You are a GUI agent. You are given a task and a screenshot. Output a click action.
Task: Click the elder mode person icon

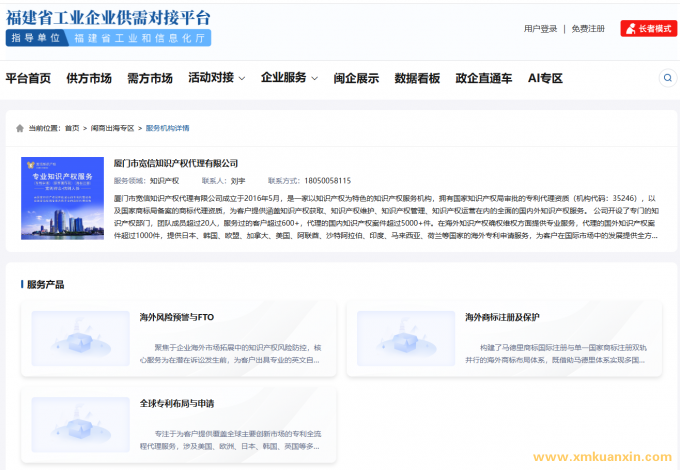[x=631, y=29]
